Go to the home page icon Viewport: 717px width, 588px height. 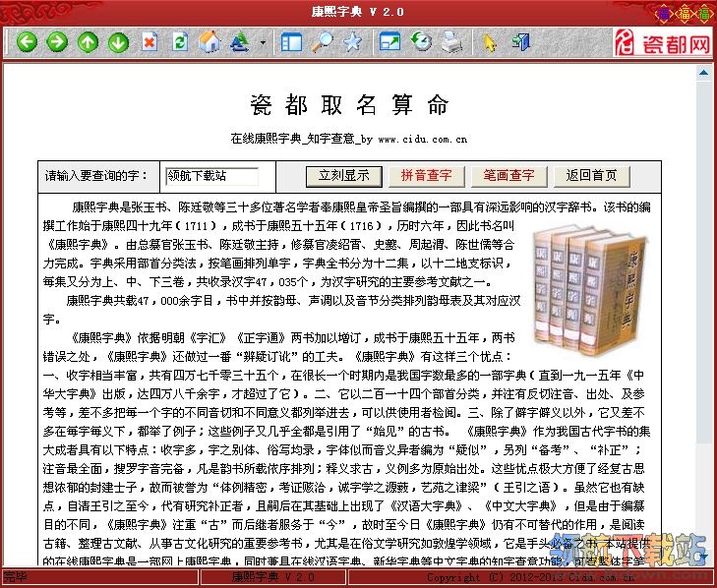(x=209, y=42)
